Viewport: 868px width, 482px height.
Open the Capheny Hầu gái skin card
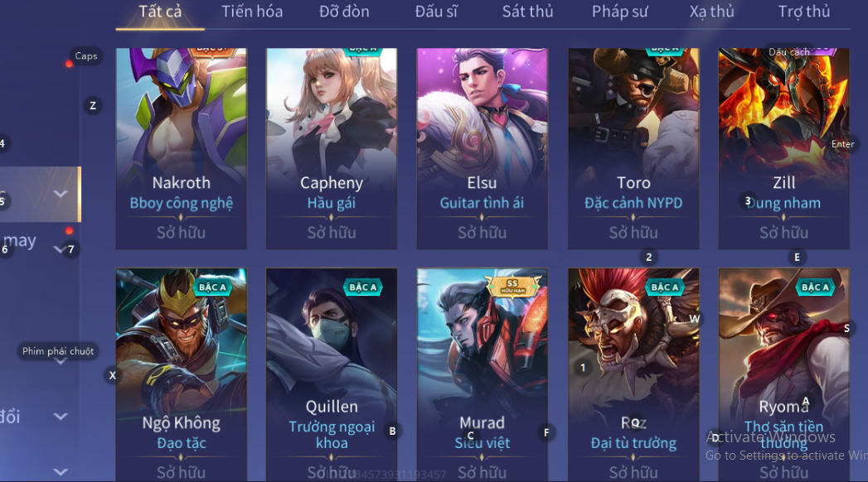click(332, 148)
